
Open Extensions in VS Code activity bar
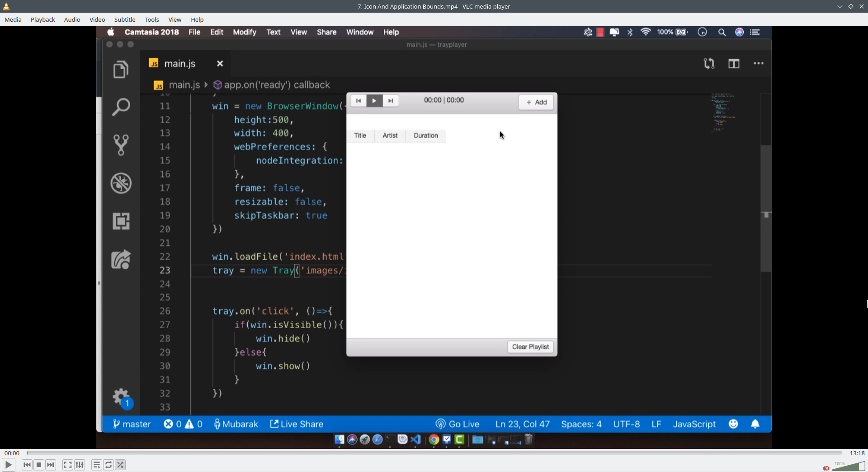(121, 221)
